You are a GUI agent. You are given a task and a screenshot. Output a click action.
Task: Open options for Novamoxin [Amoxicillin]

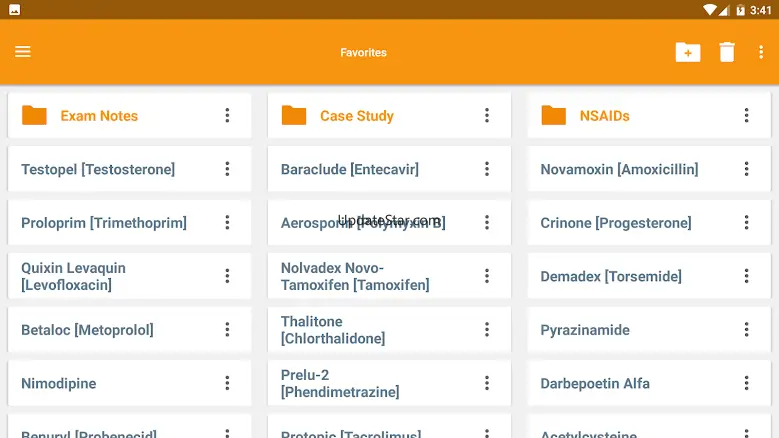click(746, 169)
